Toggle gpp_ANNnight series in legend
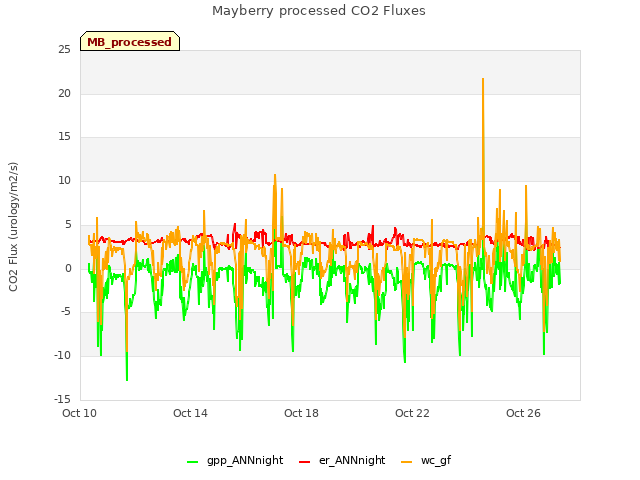 [235, 460]
